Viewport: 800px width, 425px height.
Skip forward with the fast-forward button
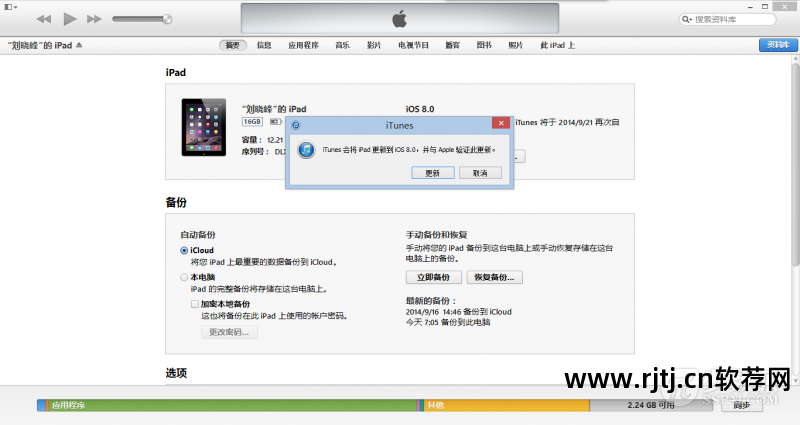(x=94, y=19)
